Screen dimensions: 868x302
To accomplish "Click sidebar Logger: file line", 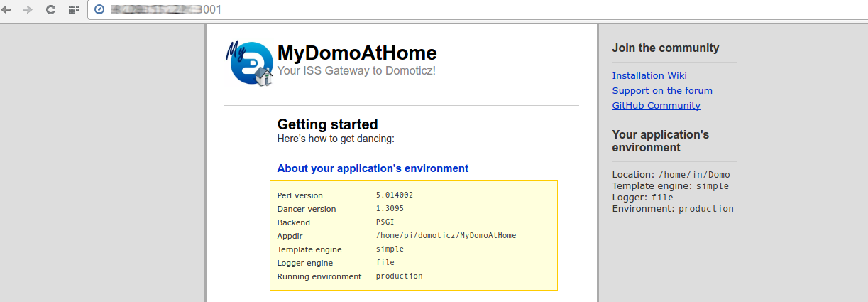I will point(643,198).
